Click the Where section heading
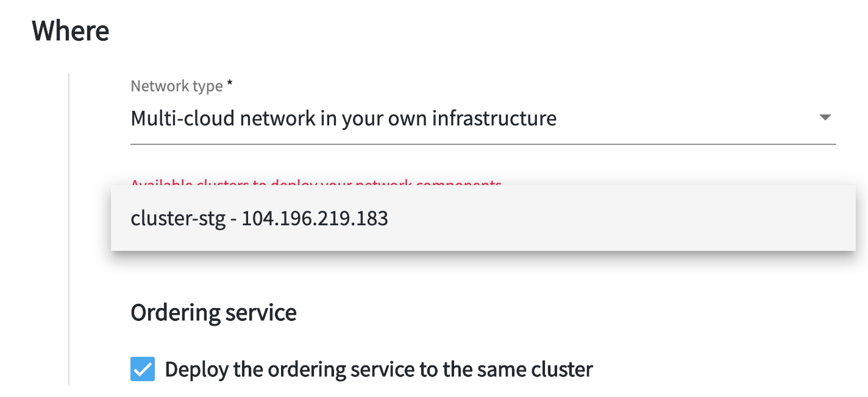Screen dimensions: 868x397 (x=71, y=30)
